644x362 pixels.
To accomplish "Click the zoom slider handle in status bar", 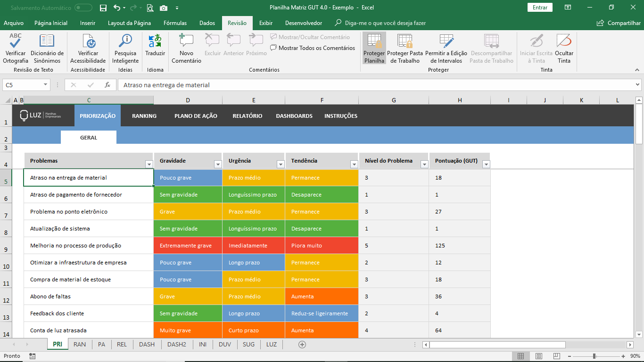I will click(x=594, y=356).
